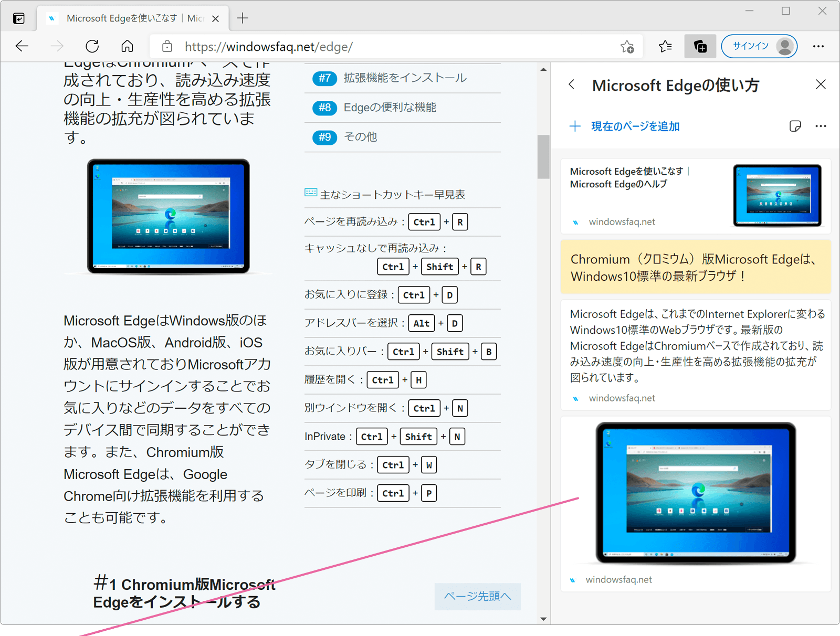The width and height of the screenshot is (840, 636).
Task: Select the Microsoft Edgeを使いこなす browser tab
Action: pos(133,18)
